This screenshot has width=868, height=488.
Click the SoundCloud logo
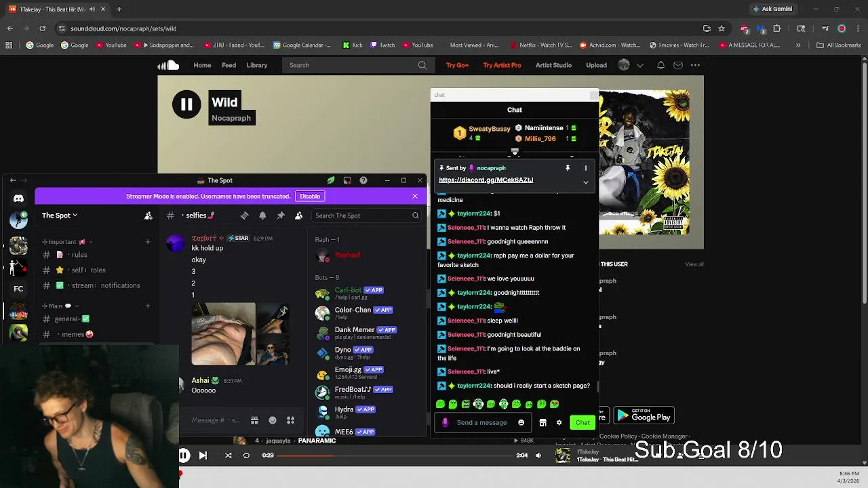tap(168, 65)
